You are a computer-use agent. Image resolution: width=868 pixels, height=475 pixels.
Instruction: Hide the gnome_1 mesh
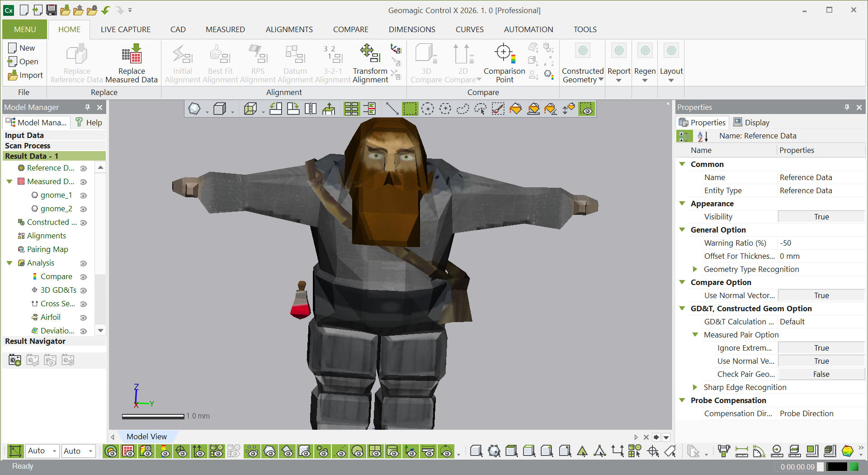83,195
